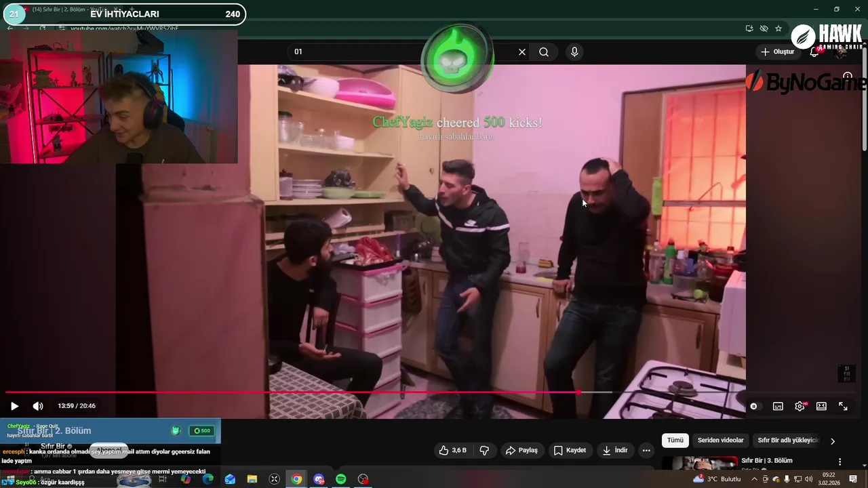Show hidden system tray icons

tap(753, 479)
